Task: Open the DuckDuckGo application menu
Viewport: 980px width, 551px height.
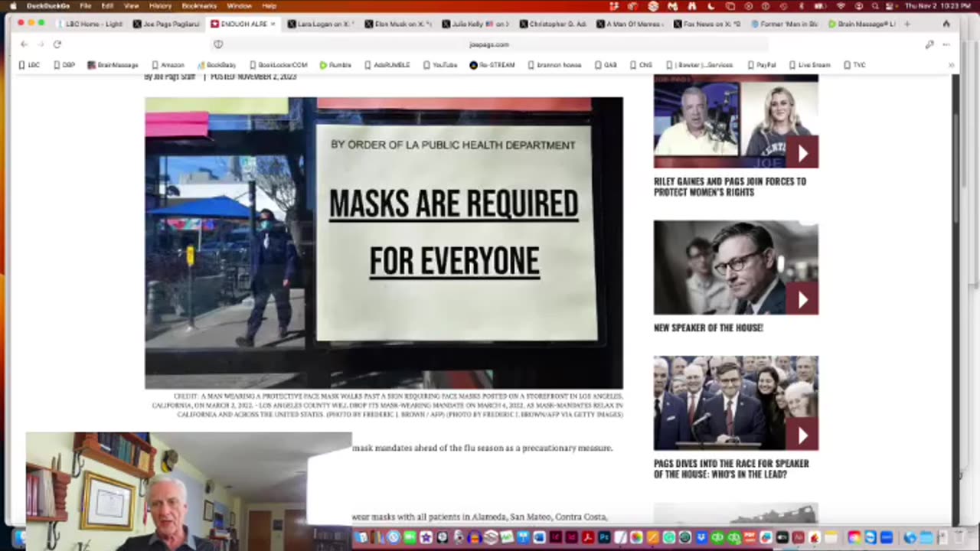Action: [x=48, y=5]
